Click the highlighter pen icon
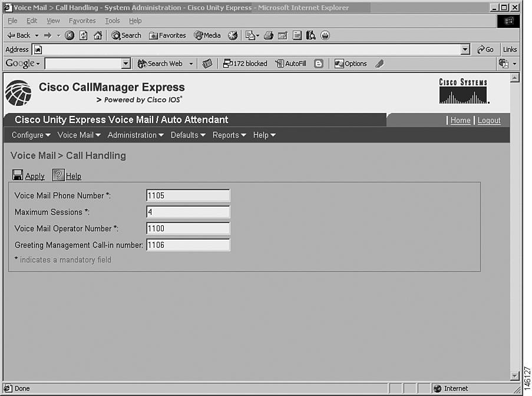Image resolution: width=532 pixels, height=396 pixels. tap(379, 64)
